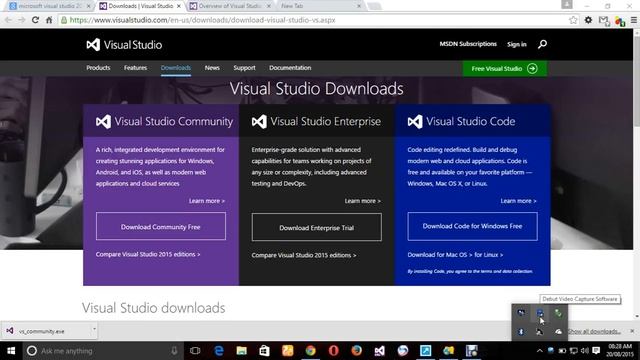Open the Documentation nav item

tap(290, 68)
